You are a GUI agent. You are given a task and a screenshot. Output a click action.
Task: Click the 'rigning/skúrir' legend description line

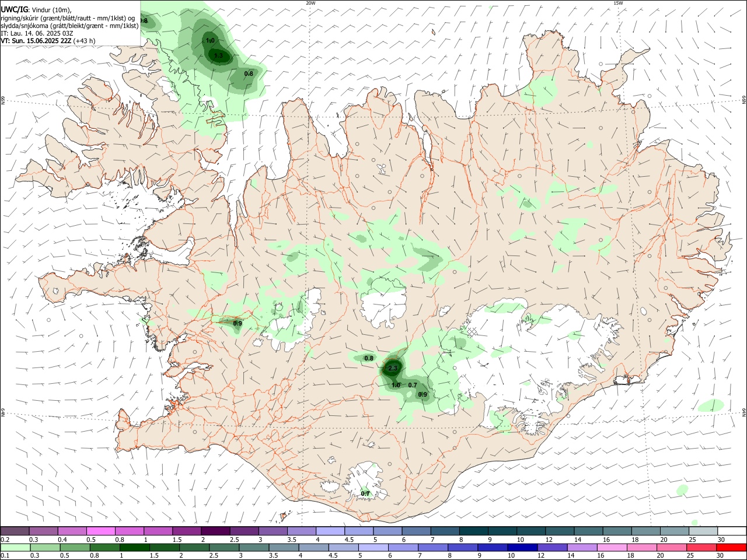(x=68, y=17)
